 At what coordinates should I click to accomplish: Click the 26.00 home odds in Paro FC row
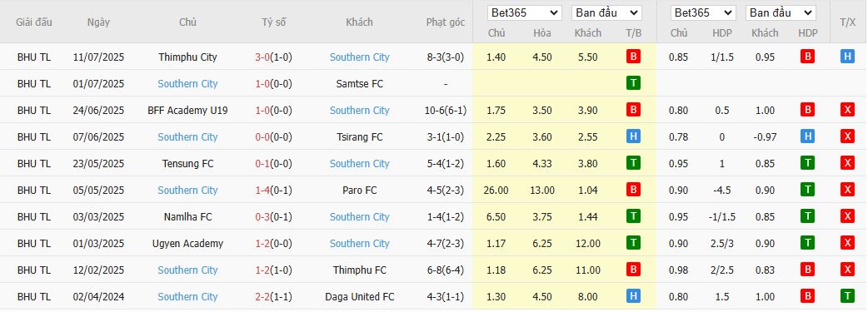pyautogui.click(x=496, y=190)
